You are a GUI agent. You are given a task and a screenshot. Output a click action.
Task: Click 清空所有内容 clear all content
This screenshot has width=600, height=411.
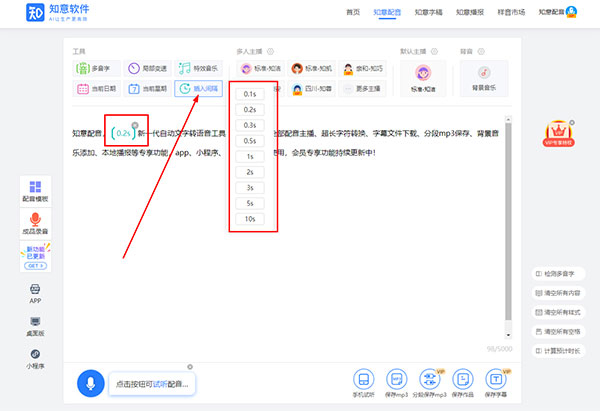[x=558, y=293]
